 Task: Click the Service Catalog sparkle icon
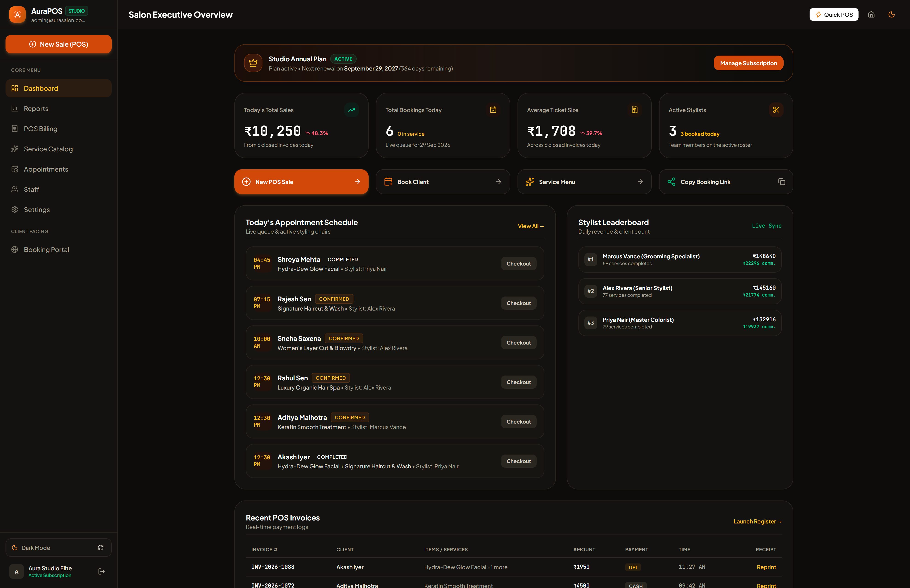click(14, 149)
